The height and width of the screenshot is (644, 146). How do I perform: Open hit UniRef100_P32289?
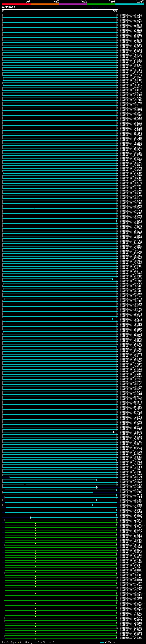[131, 115]
